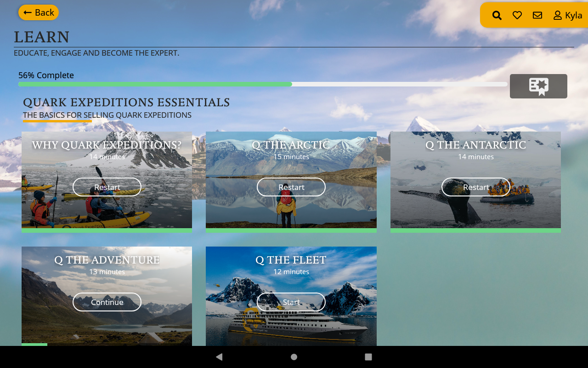Tap the Android recent apps button
Image resolution: width=588 pixels, height=368 pixels.
coord(368,357)
